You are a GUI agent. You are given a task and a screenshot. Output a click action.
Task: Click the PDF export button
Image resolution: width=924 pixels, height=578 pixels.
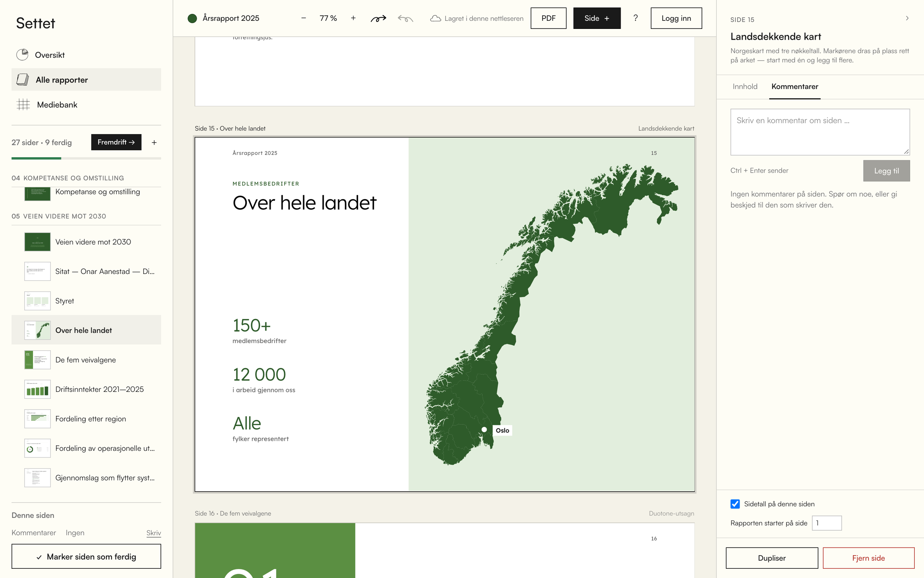(x=548, y=18)
